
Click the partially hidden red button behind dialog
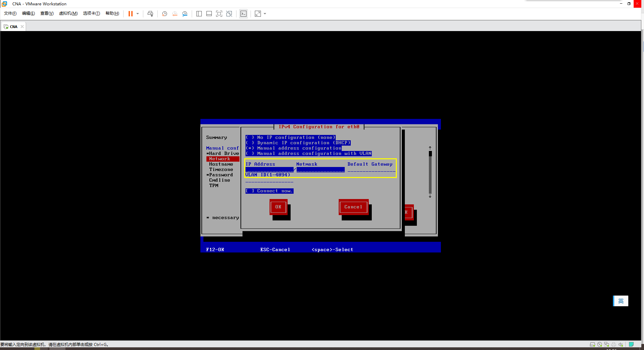pyautogui.click(x=409, y=212)
